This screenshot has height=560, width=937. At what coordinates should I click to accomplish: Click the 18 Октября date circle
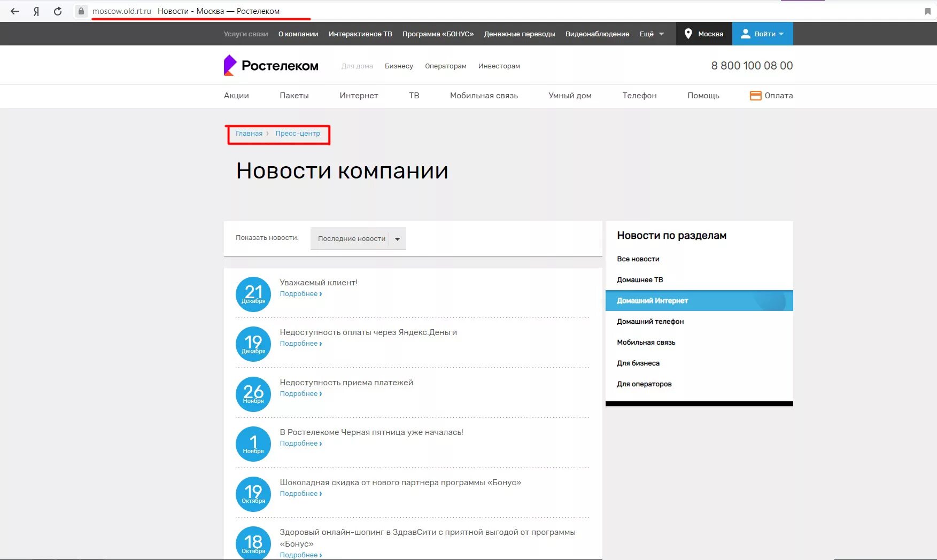[x=253, y=544]
